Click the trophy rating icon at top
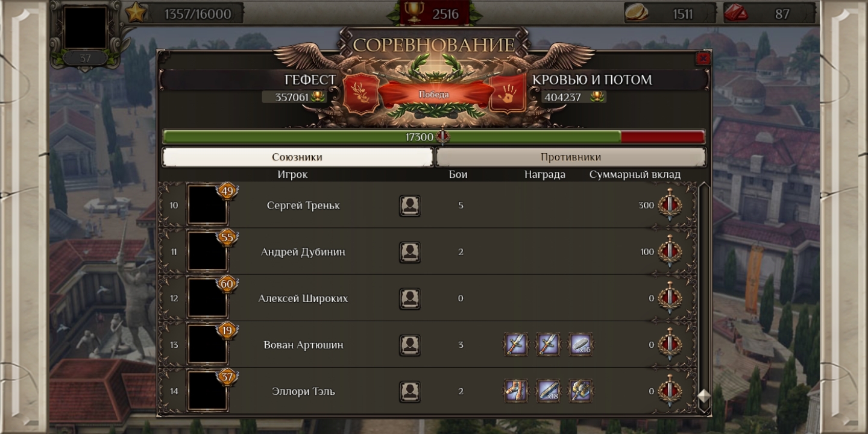This screenshot has height=434, width=868. coord(414,12)
